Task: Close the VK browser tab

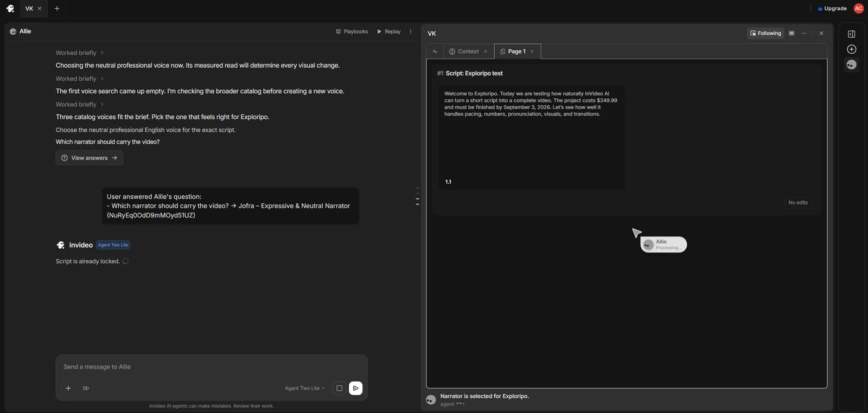Action: [40, 9]
